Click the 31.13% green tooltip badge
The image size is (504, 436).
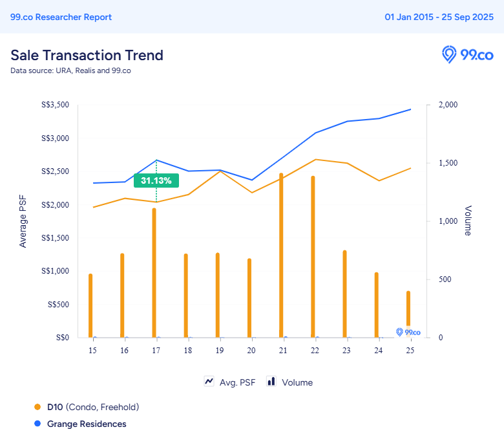[x=156, y=180]
